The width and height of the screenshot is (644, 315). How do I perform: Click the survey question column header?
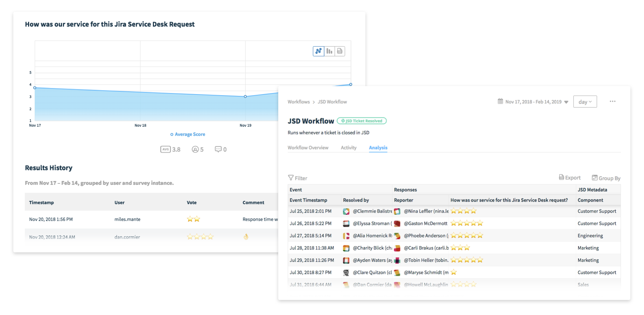click(509, 200)
